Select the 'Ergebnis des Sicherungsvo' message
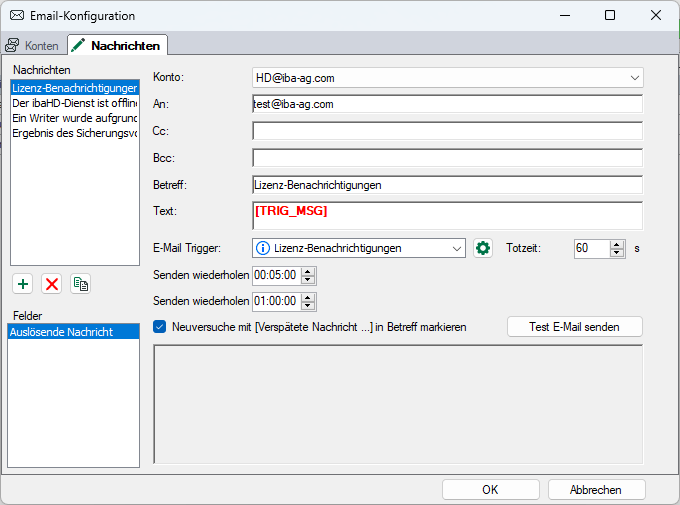Screen dimensions: 680x505 click(x=75, y=133)
